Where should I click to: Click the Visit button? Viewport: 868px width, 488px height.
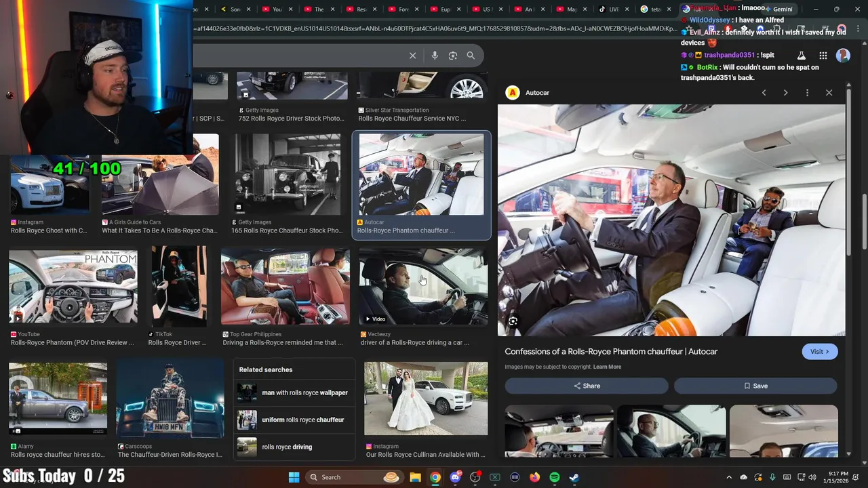[820, 351]
